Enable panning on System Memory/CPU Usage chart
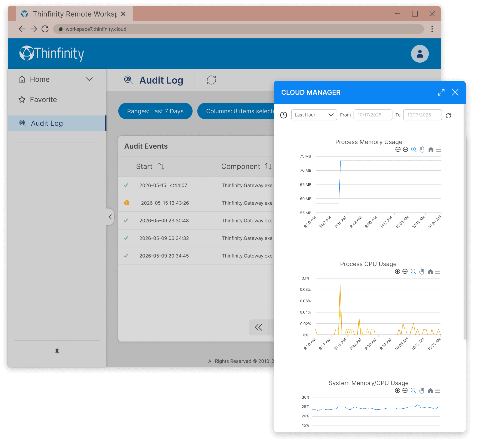504x442 pixels. click(x=421, y=391)
